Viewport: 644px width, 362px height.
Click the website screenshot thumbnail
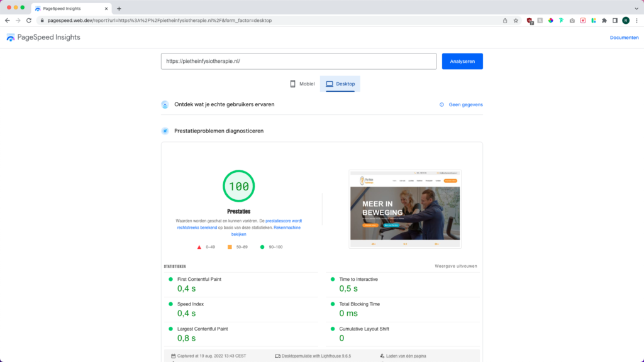404,208
